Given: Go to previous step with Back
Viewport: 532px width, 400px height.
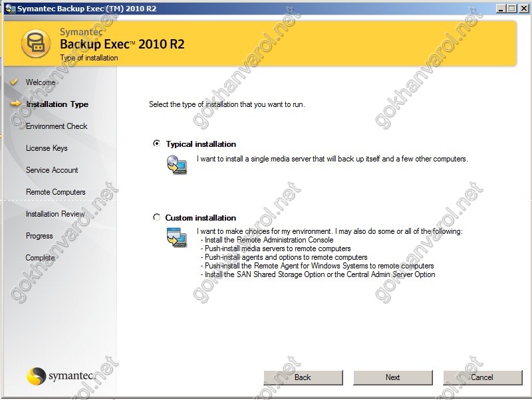Looking at the screenshot, I should (303, 377).
